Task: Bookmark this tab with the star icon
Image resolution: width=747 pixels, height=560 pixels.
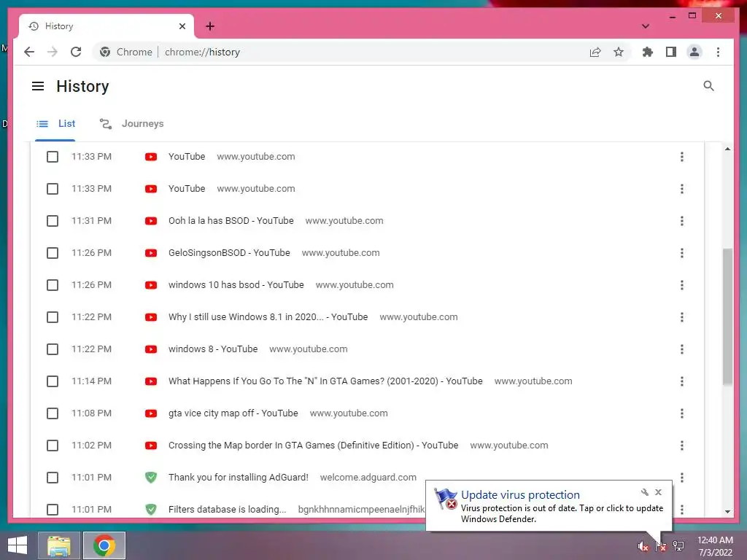Action: pyautogui.click(x=619, y=52)
